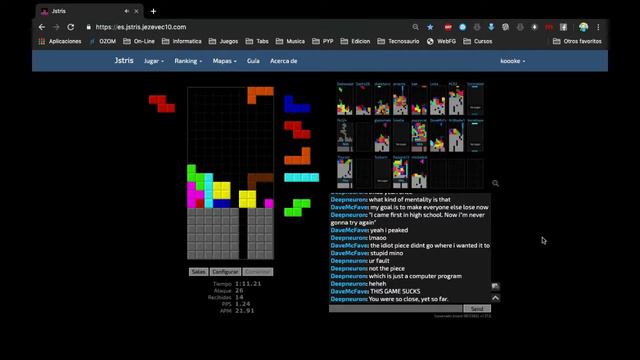Open the address bar zoom magnifier

pos(416,27)
